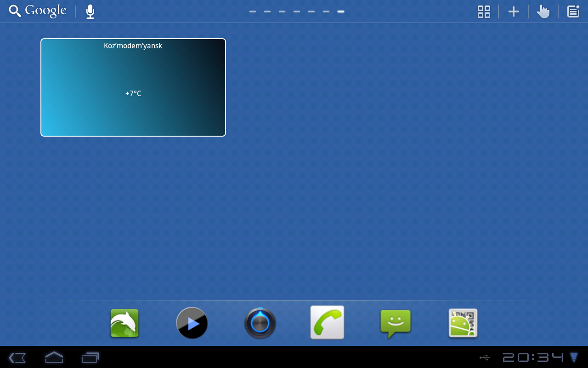The width and height of the screenshot is (588, 368).
Task: Select the fourth home screen page indicator
Action: [x=297, y=11]
